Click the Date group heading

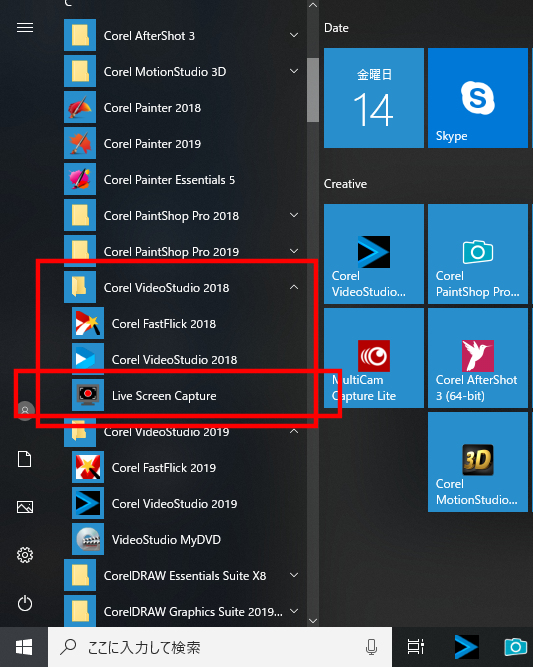tap(336, 28)
